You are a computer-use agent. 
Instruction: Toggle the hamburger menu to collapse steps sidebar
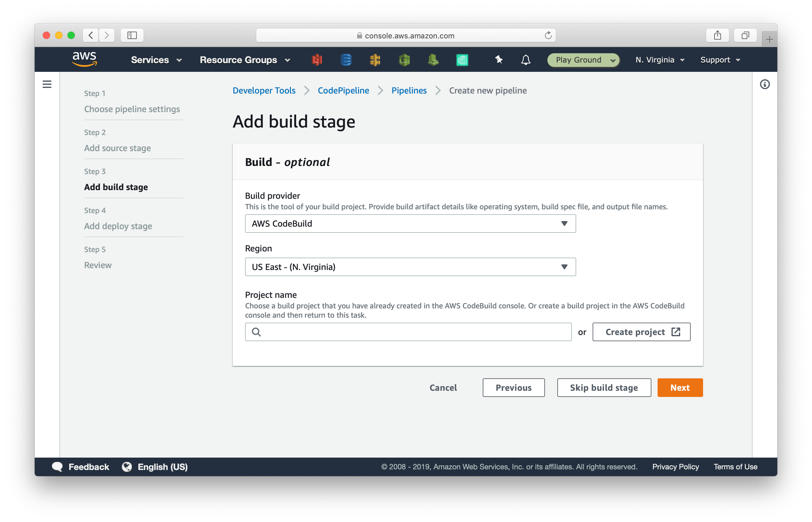point(47,84)
